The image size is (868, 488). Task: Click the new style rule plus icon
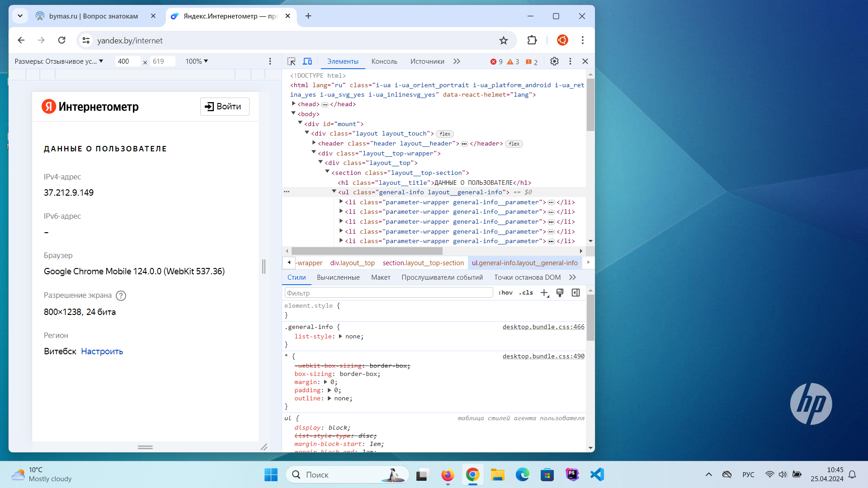544,293
